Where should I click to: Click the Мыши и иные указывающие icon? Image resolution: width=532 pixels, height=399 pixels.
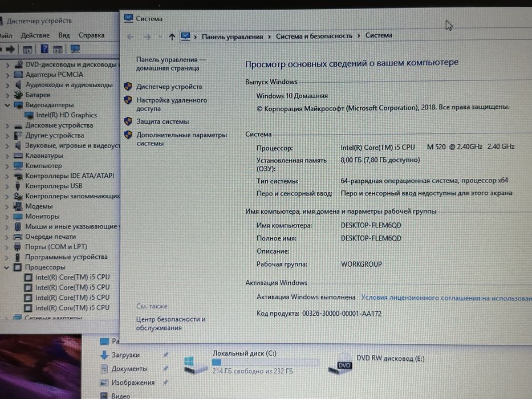[18, 226]
